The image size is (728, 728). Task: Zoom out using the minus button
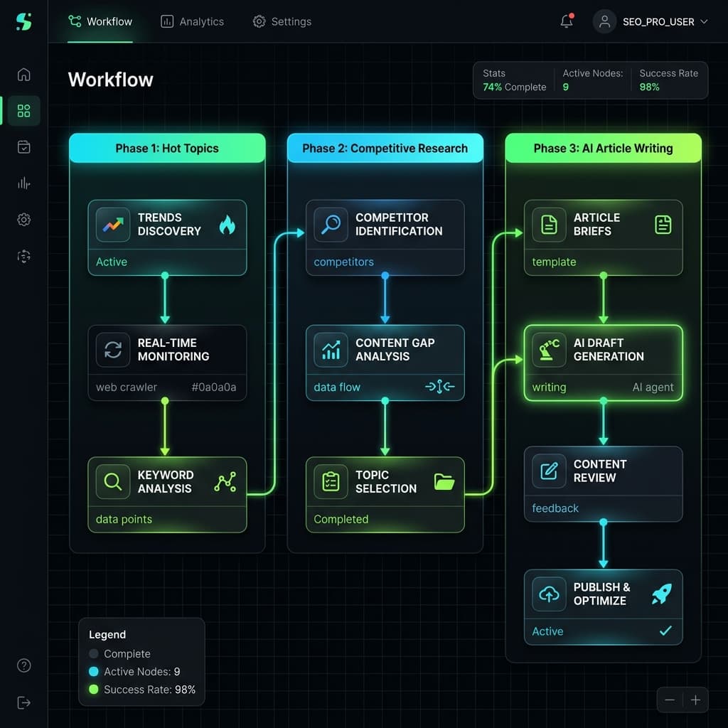(x=669, y=700)
